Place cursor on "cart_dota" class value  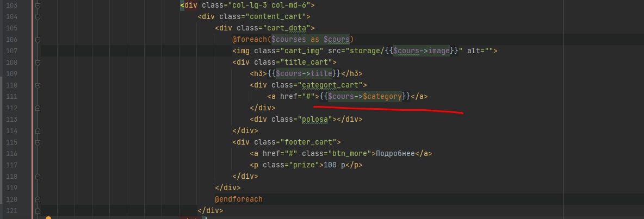point(287,28)
